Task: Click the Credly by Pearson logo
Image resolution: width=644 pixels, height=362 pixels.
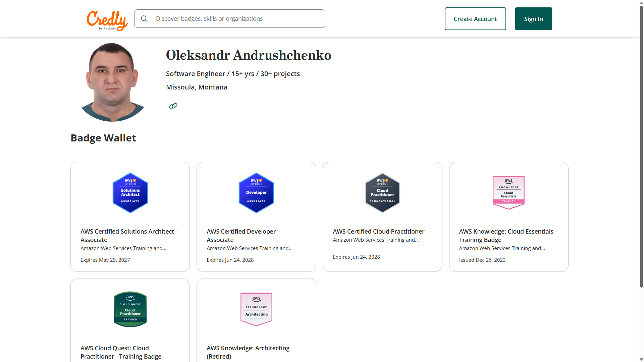Action: [x=107, y=20]
